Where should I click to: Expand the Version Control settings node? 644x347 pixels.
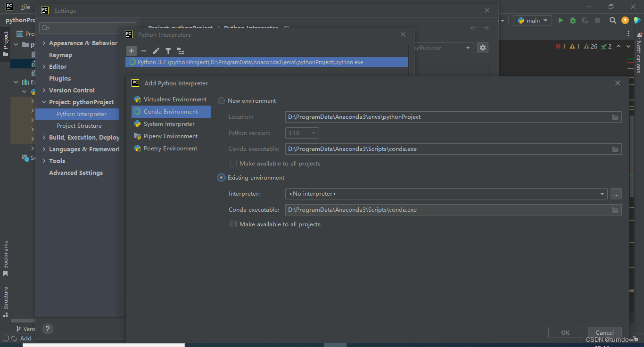point(44,91)
